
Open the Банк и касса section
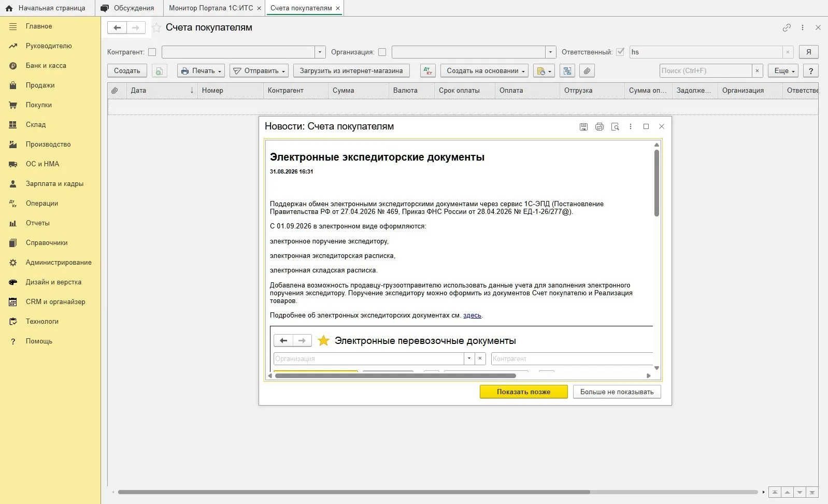pyautogui.click(x=50, y=66)
